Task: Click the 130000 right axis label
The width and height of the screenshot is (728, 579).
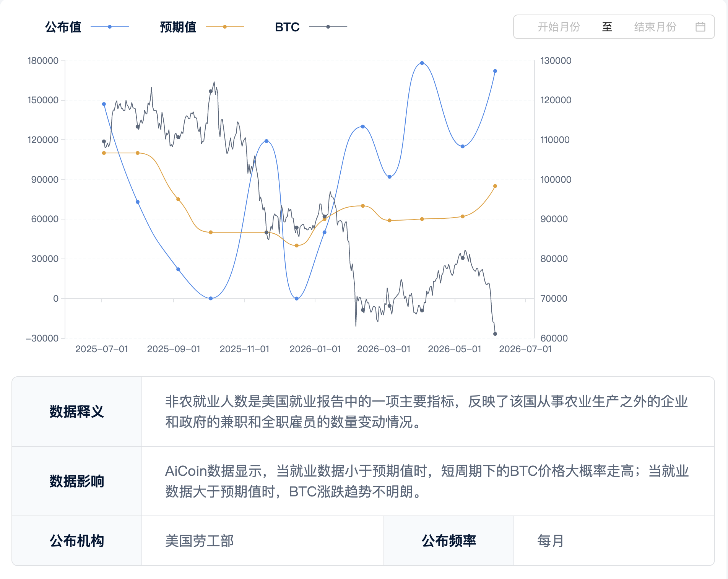Action: pos(556,60)
